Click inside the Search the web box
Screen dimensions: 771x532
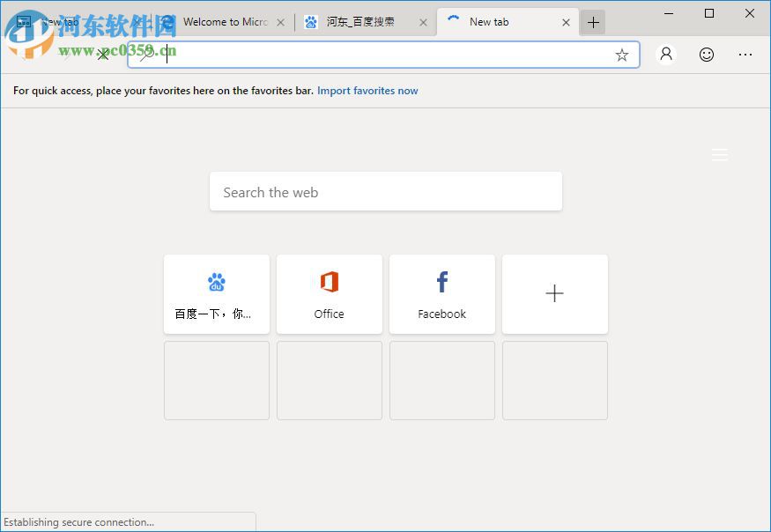tap(385, 191)
